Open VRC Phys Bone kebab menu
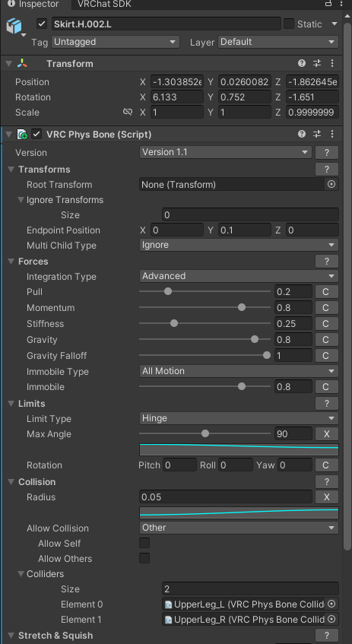The width and height of the screenshot is (352, 644). [332, 134]
